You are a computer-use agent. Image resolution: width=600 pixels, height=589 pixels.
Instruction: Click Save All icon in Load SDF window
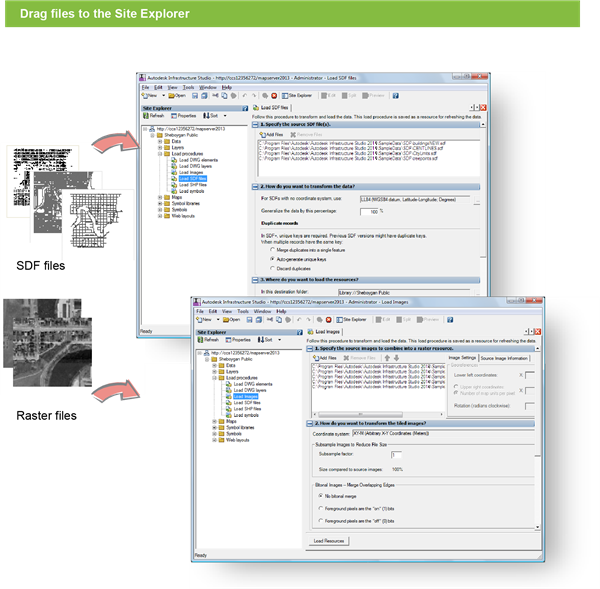point(204,96)
